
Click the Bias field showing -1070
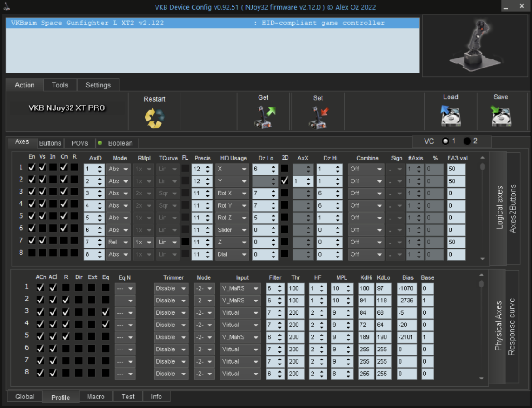click(x=407, y=288)
